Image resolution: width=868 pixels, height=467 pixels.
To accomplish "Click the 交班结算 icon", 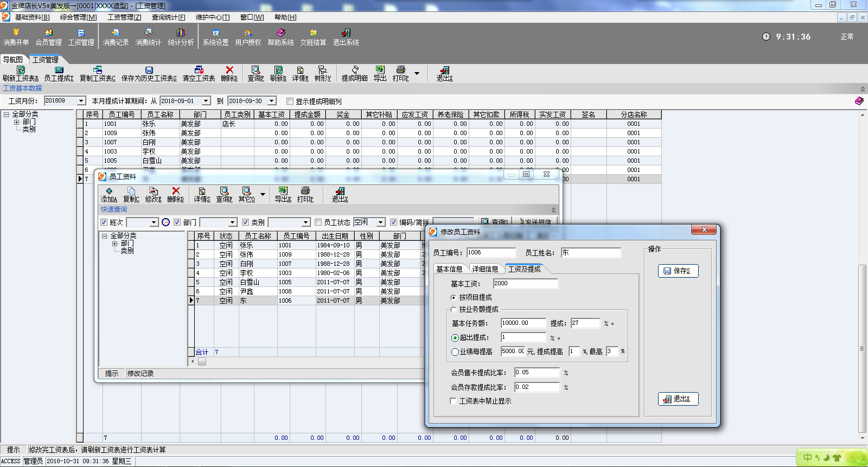I will [313, 37].
